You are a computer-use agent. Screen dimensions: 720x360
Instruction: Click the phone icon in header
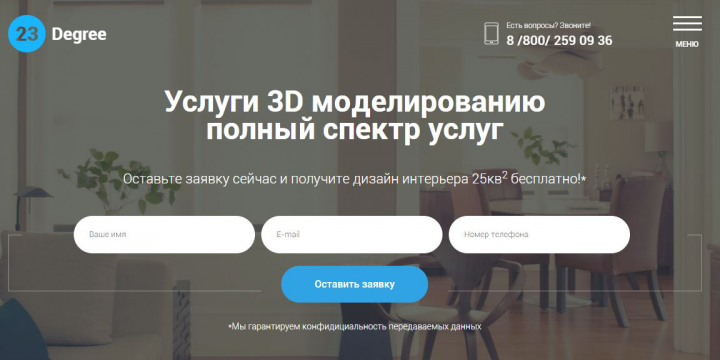click(x=491, y=34)
